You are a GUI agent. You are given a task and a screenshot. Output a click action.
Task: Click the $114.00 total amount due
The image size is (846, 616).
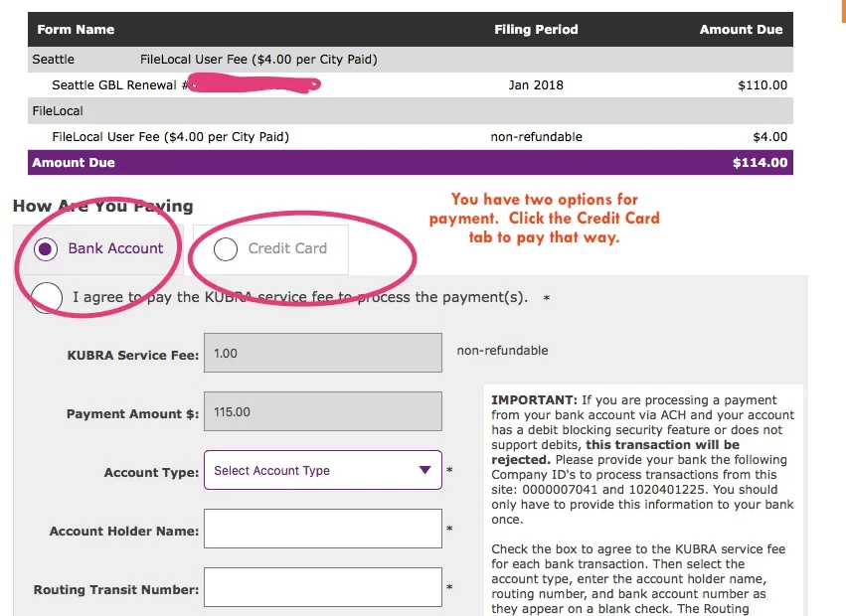760,163
